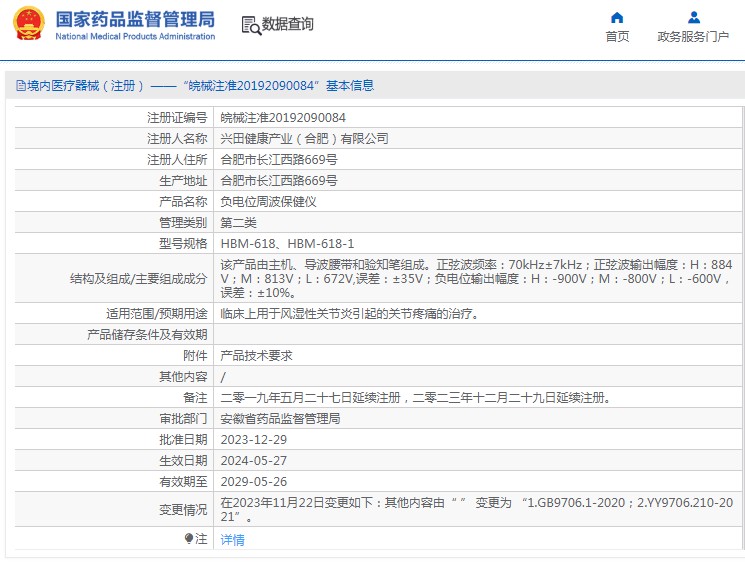Select 兴田健康产业（合肥）有限公司 text
The width and height of the screenshot is (745, 563).
[304, 139]
